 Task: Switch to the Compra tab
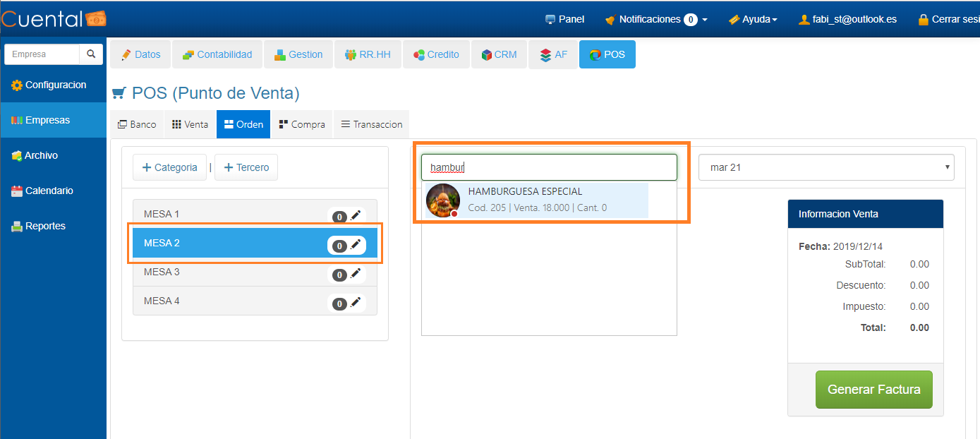tap(302, 124)
